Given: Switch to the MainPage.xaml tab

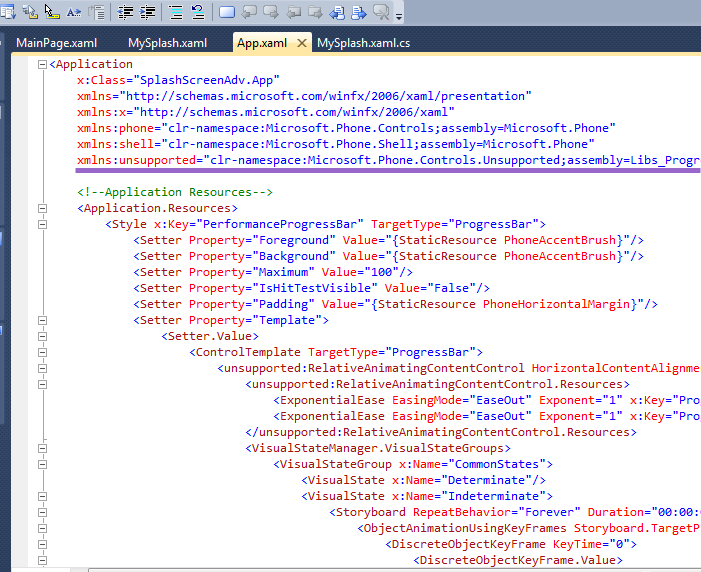Looking at the screenshot, I should (56, 43).
